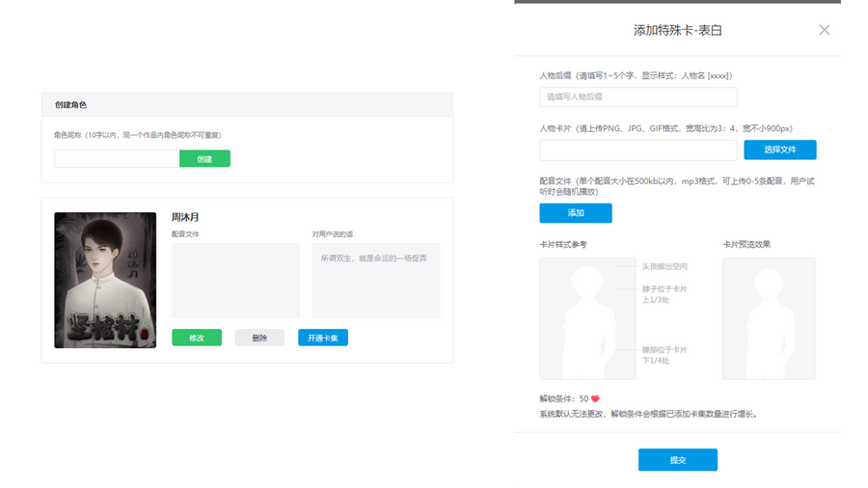This screenshot has width=868, height=488.
Task: Close the 添加特殊卡-表白 dialog
Action: click(824, 30)
